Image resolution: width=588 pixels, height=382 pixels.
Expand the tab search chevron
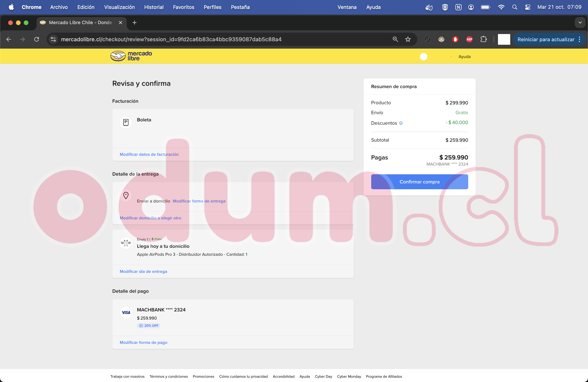tap(580, 23)
